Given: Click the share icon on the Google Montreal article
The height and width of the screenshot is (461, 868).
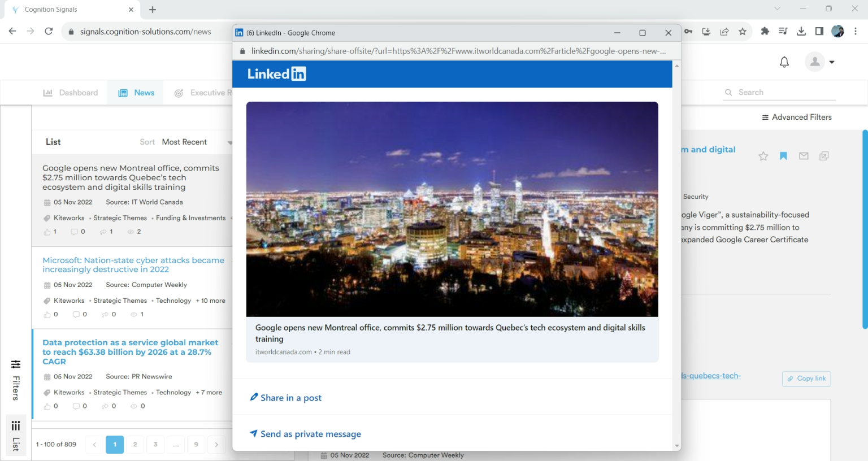Looking at the screenshot, I should pos(103,232).
